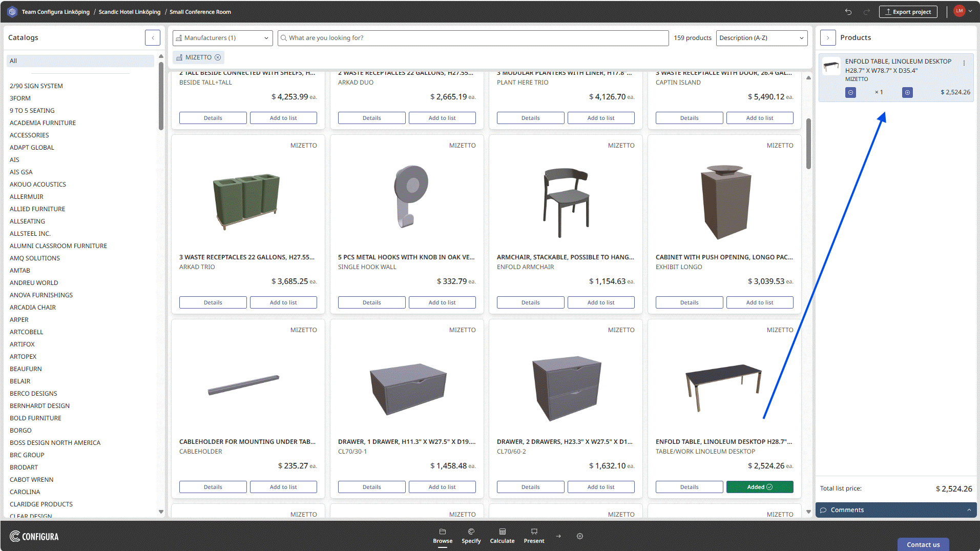Redo the last action
This screenshot has height=551, width=980.
click(866, 12)
